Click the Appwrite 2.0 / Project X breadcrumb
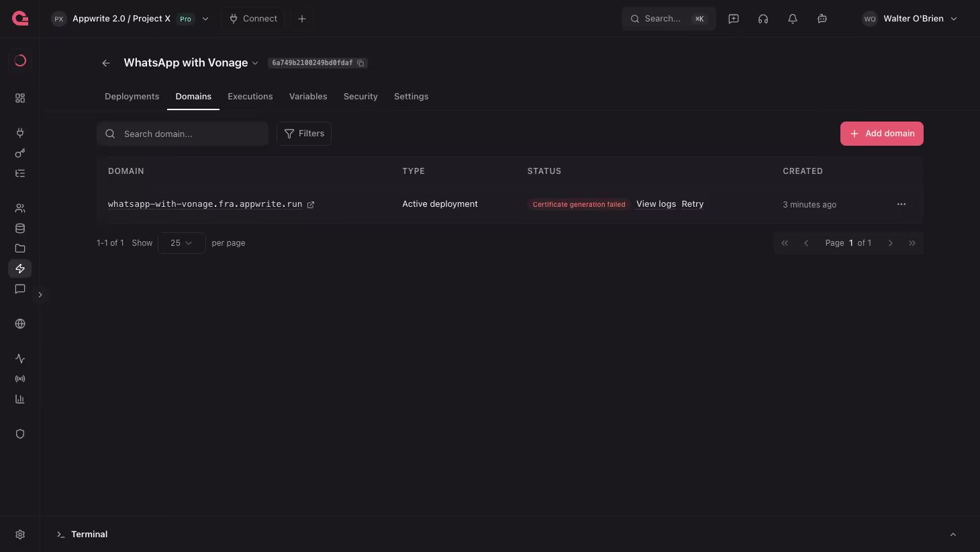The width and height of the screenshot is (980, 552). pyautogui.click(x=121, y=19)
